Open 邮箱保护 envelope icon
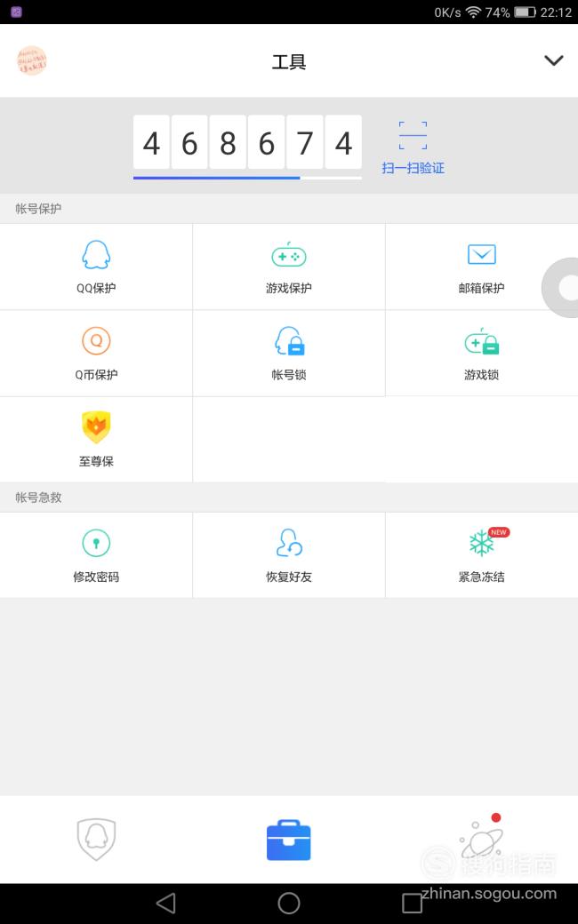Screen dimensions: 578x924 tap(481, 255)
